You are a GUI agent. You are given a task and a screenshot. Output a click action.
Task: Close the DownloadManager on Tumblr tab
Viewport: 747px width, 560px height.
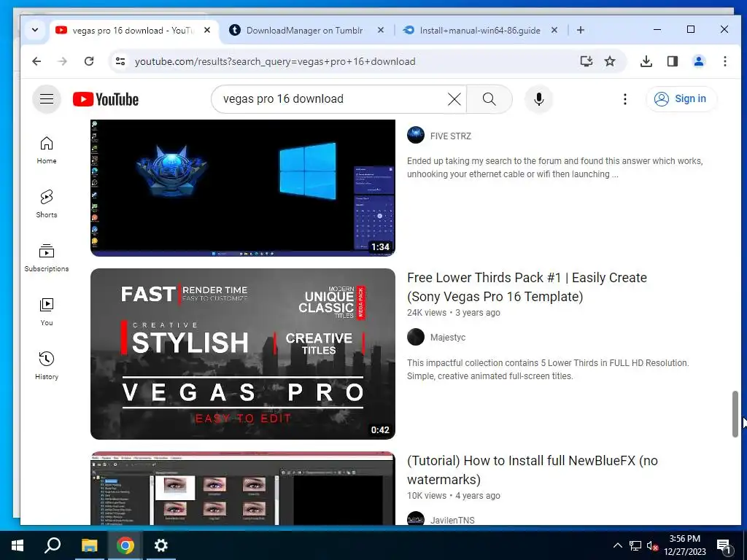381,30
